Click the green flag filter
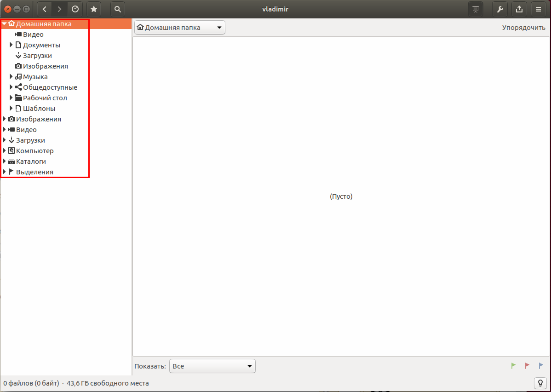Screen dimensions: 551x392 click(x=513, y=366)
